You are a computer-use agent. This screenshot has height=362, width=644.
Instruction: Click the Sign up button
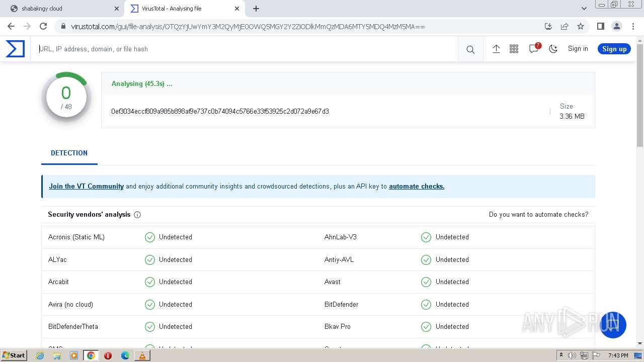(x=614, y=49)
